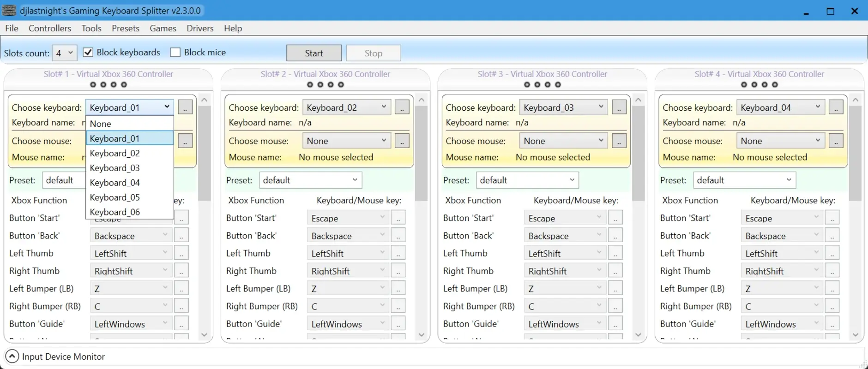This screenshot has height=369, width=868.
Task: Open the Slot 3 Preset dropdown
Action: click(x=528, y=180)
